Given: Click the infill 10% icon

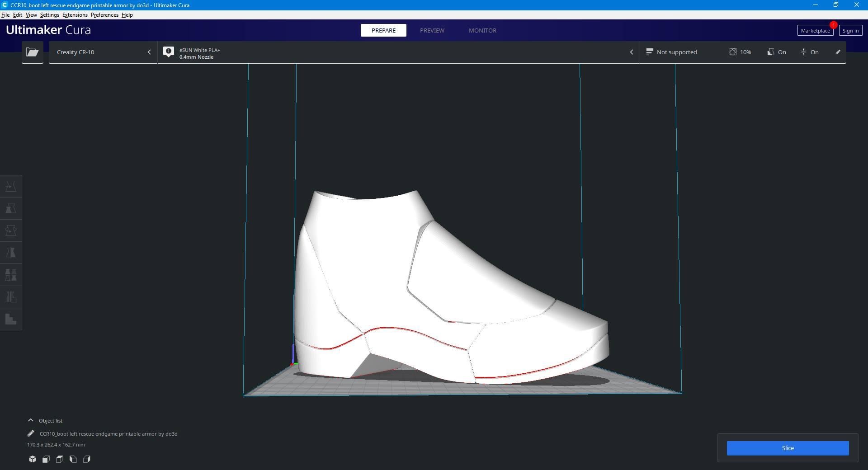Looking at the screenshot, I should point(733,52).
